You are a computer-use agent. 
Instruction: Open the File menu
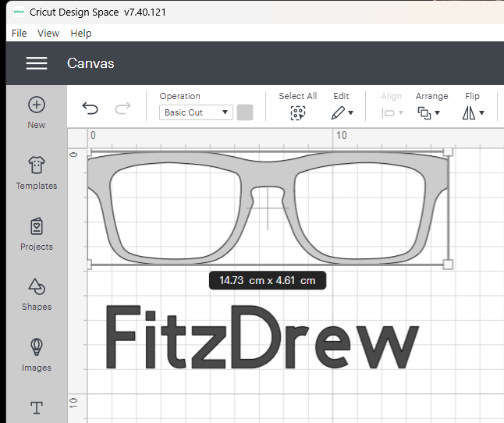20,33
